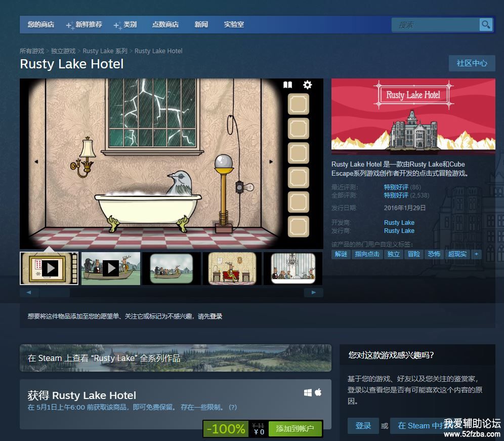504x441 pixels.
Task: Open the 实验室 labs tab
Action: click(234, 24)
